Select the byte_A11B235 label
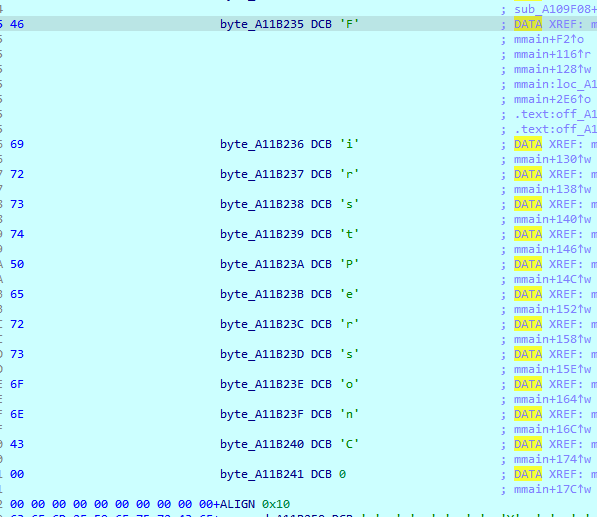Image resolution: width=597 pixels, height=517 pixels. click(x=262, y=24)
